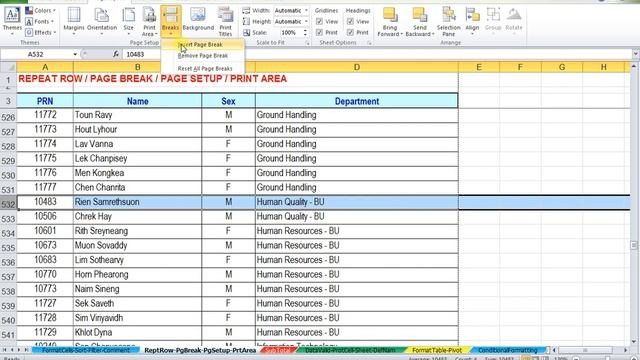640x360 pixels.
Task: Click Bring Forward
Action: click(390, 21)
